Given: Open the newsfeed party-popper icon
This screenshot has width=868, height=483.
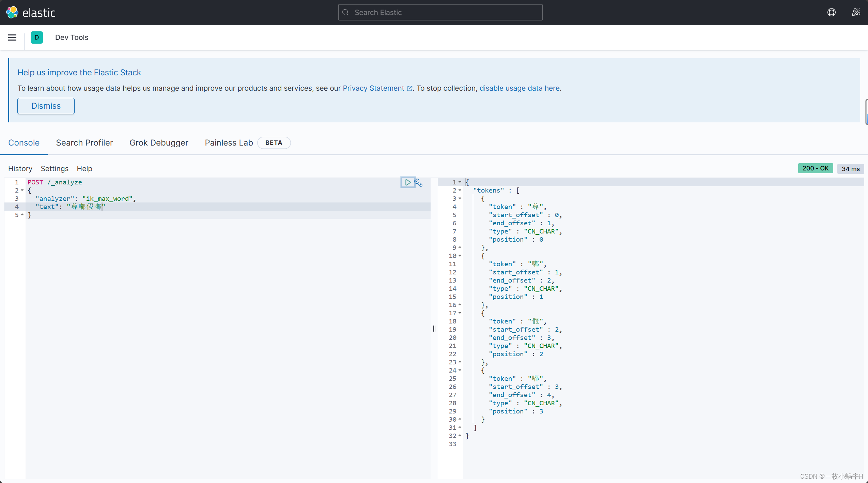Looking at the screenshot, I should [x=856, y=12].
